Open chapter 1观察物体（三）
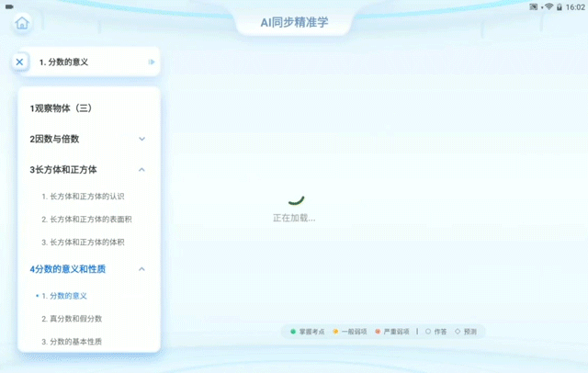Screen dimensions: 588x373 click(x=61, y=108)
